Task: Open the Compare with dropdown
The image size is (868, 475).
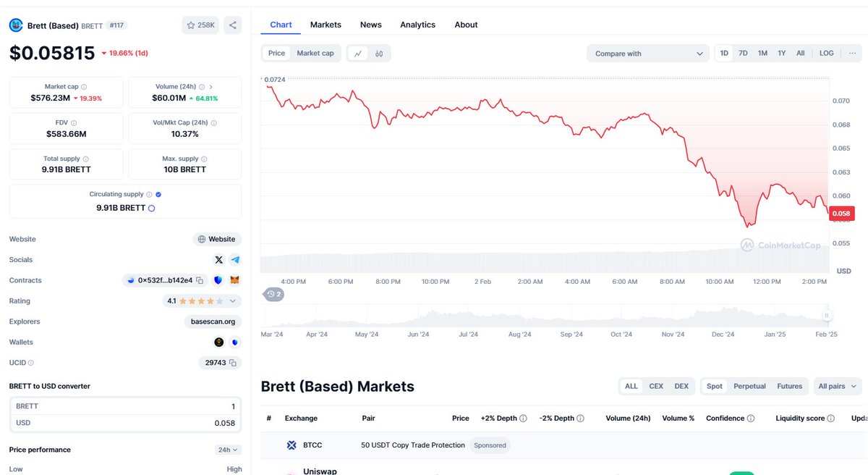Action: [648, 54]
